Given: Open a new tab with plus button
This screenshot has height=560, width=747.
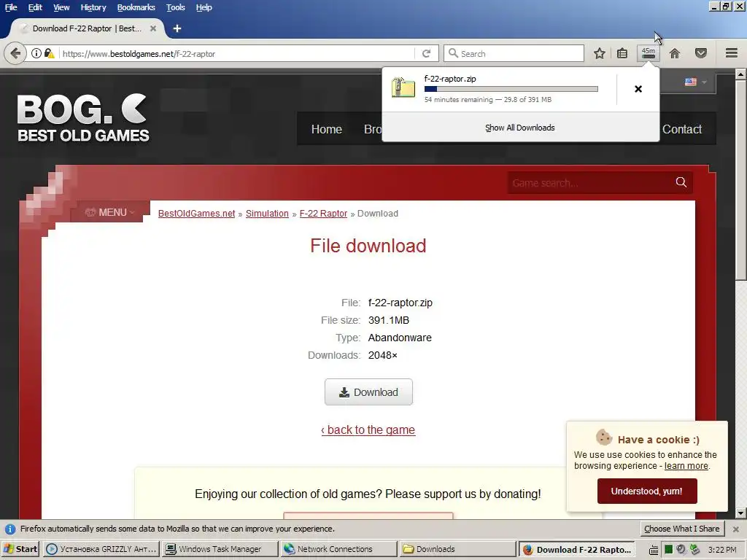Looking at the screenshot, I should click(177, 28).
